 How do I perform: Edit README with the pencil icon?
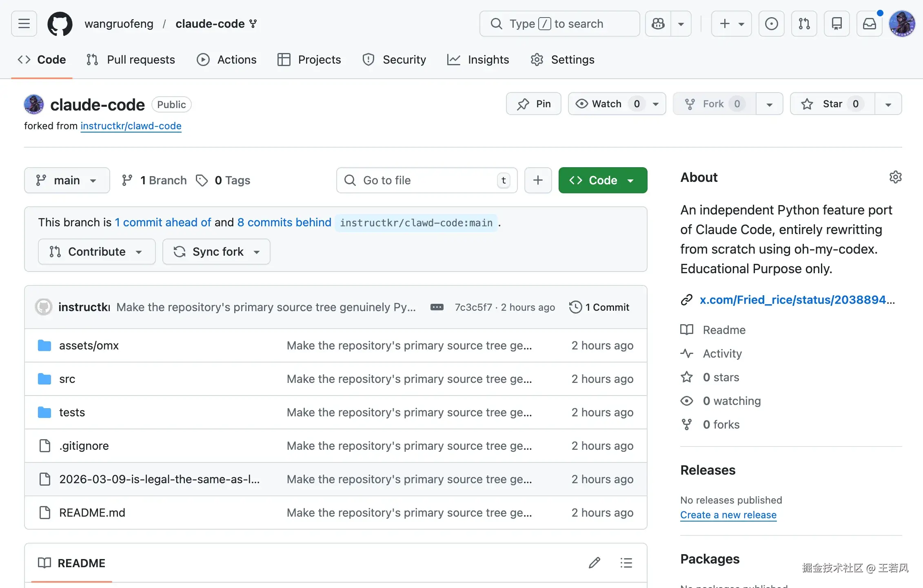[x=594, y=563]
